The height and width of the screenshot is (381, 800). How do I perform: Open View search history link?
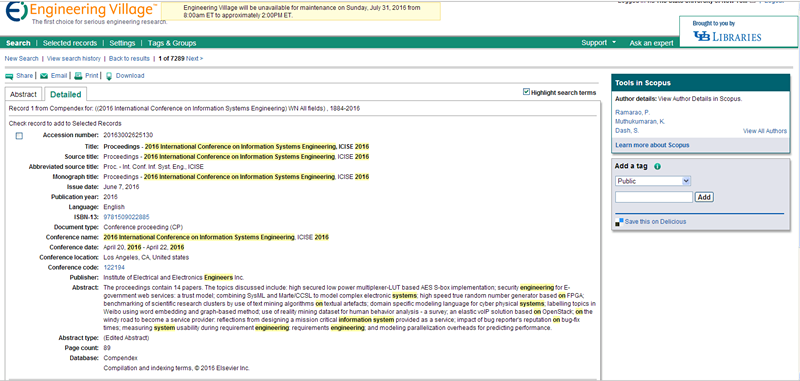point(74,59)
